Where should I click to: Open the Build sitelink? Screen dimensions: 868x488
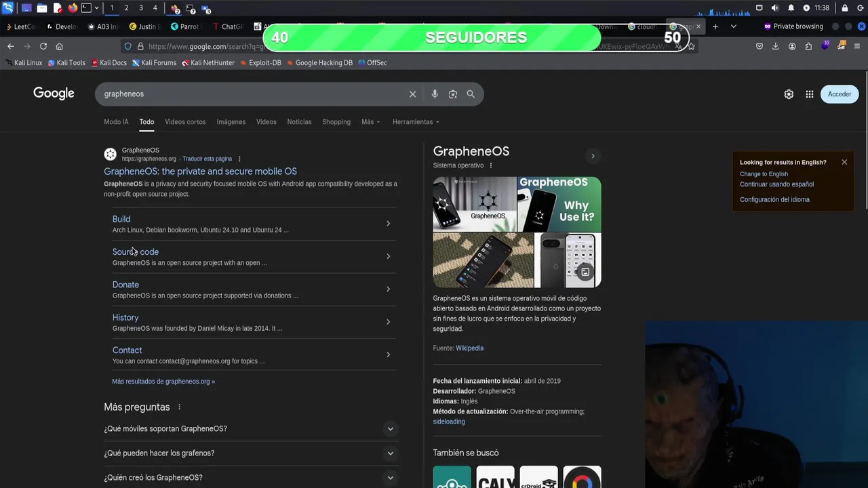pyautogui.click(x=121, y=219)
